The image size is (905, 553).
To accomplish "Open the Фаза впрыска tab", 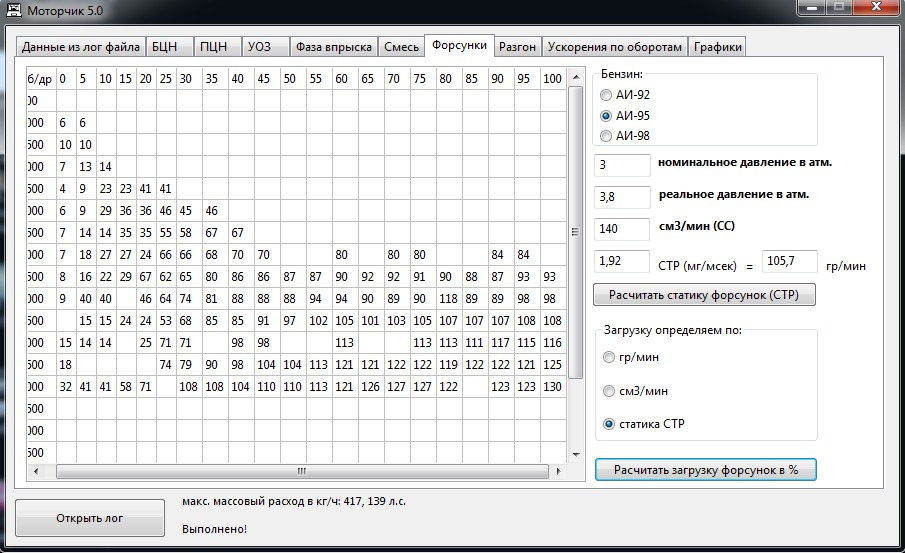I will click(x=334, y=47).
